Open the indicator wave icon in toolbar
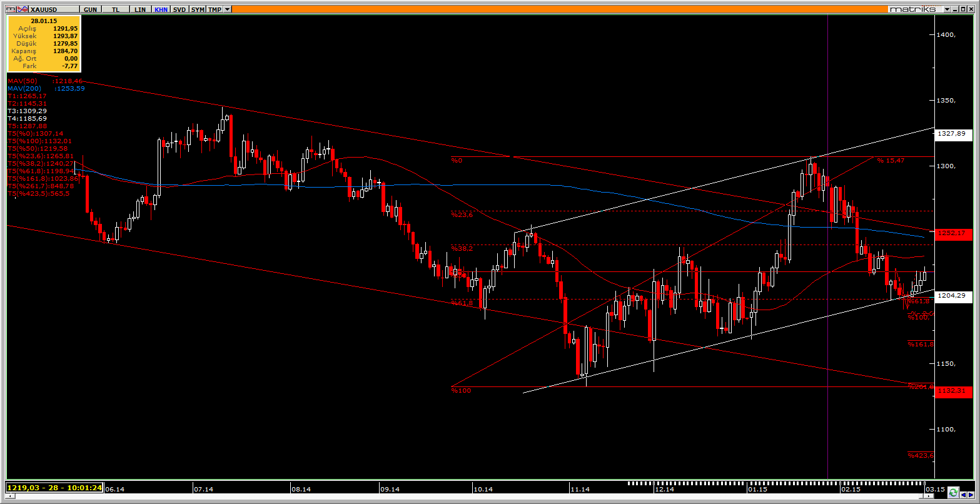980x504 pixels. (23, 9)
